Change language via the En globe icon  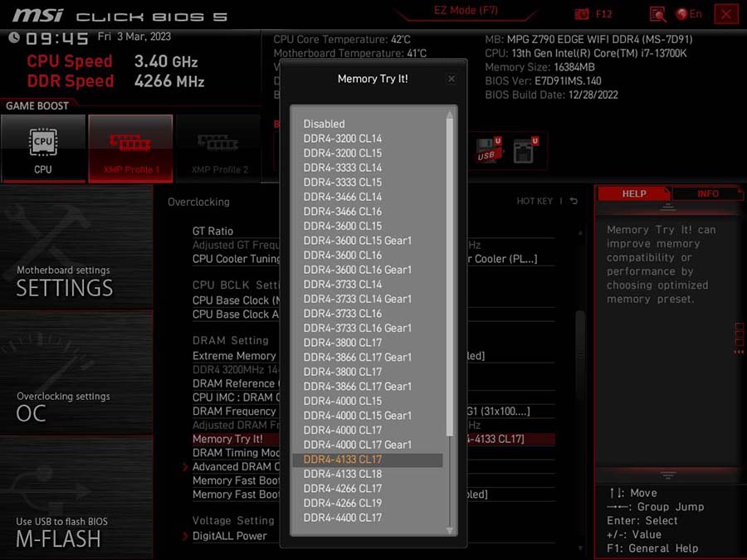pos(689,14)
